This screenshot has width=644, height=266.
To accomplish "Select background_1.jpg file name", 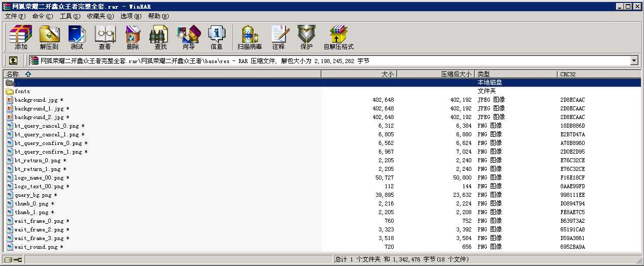I will click(x=42, y=108).
